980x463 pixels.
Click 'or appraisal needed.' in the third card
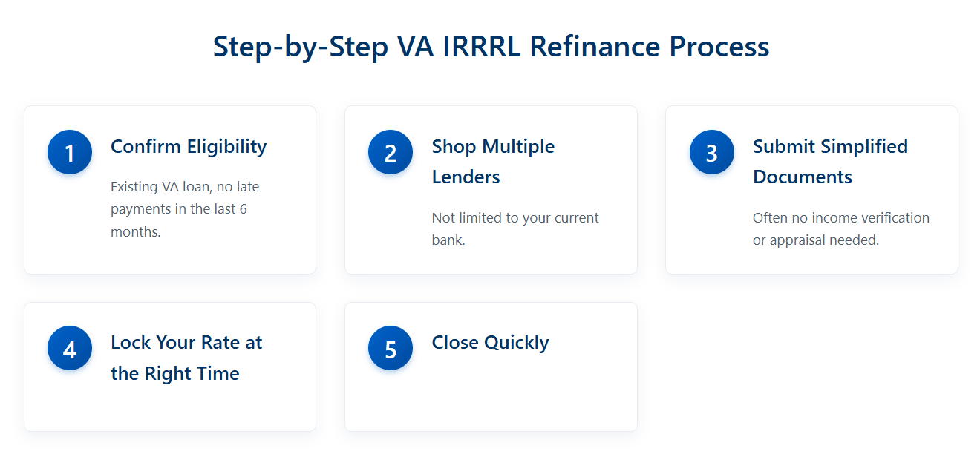(816, 240)
